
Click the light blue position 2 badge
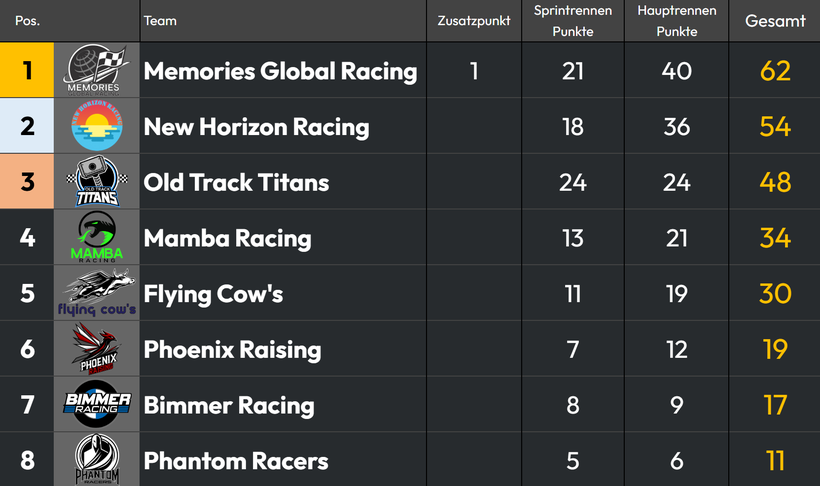point(27,126)
